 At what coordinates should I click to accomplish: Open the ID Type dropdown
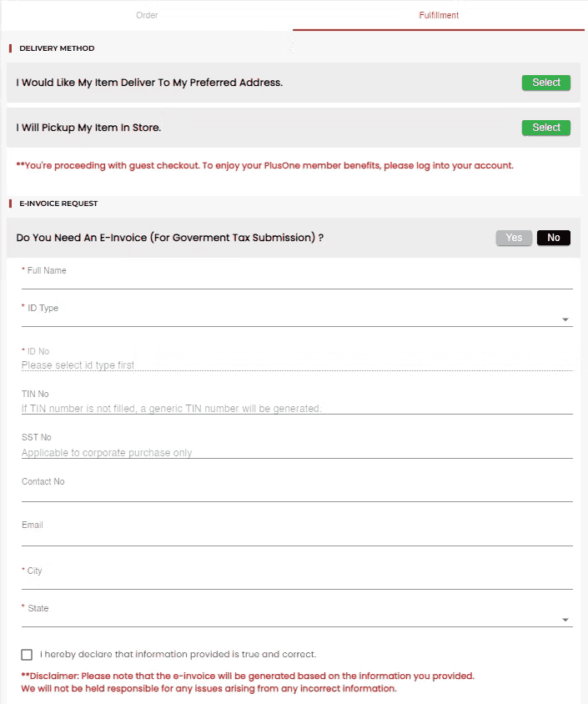(x=292, y=319)
